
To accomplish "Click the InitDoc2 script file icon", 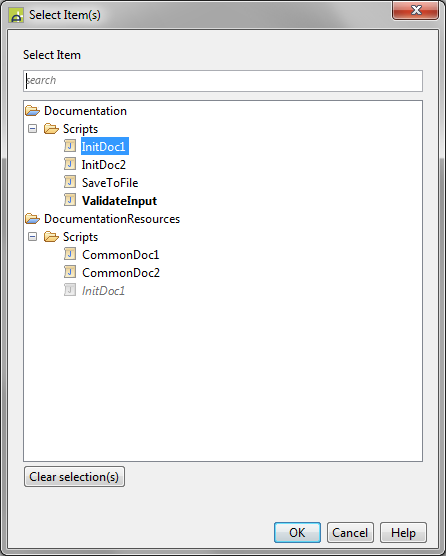I will click(70, 164).
